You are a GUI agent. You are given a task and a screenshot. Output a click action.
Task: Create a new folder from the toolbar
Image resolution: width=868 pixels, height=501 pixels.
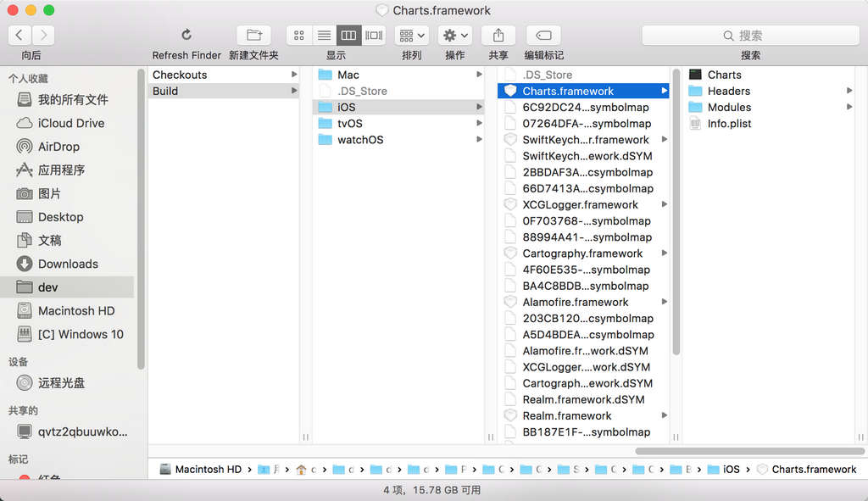click(x=254, y=36)
